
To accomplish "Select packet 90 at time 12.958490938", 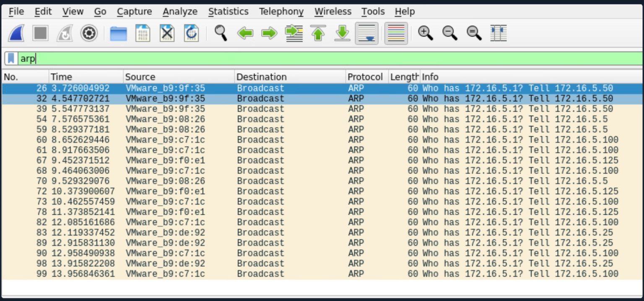I will (322, 253).
